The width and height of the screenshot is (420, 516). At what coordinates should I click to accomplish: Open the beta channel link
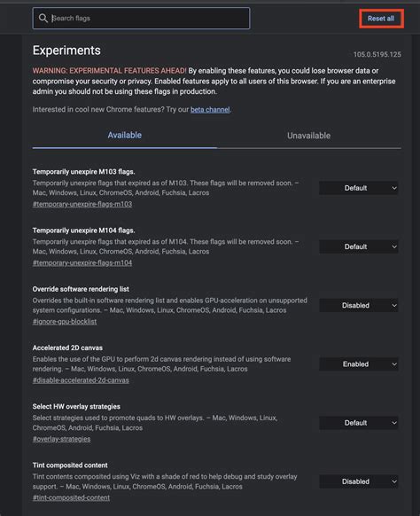click(x=210, y=110)
